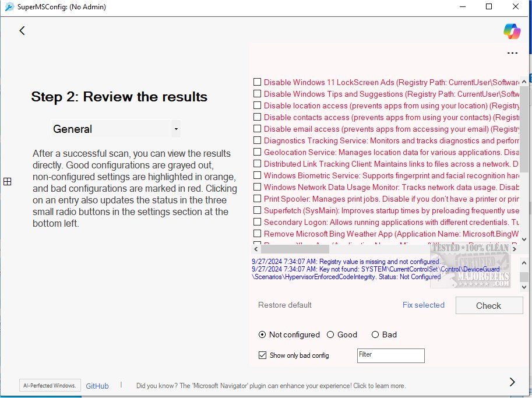Click the log panel scroll up arrow
Viewport: 532px width, 398px height.
click(x=524, y=263)
